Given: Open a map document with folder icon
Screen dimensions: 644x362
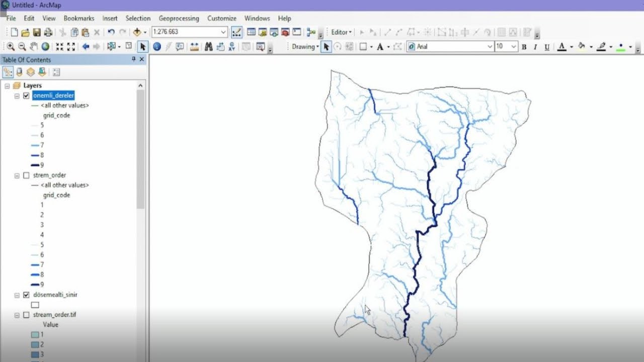Looking at the screenshot, I should [x=25, y=32].
